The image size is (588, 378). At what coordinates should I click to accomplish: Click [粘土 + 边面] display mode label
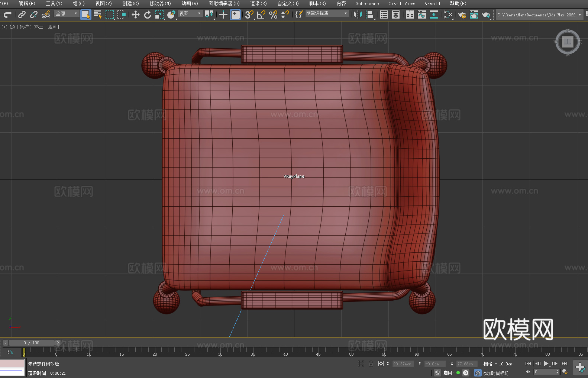46,27
